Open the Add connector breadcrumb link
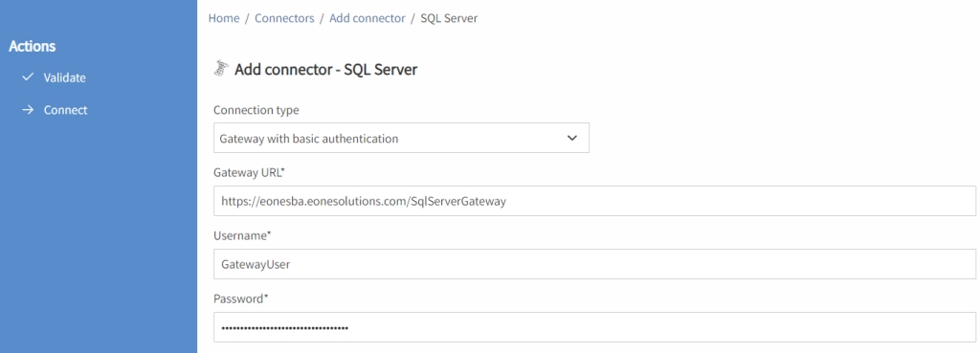The height and width of the screenshot is (353, 980). pos(367,18)
